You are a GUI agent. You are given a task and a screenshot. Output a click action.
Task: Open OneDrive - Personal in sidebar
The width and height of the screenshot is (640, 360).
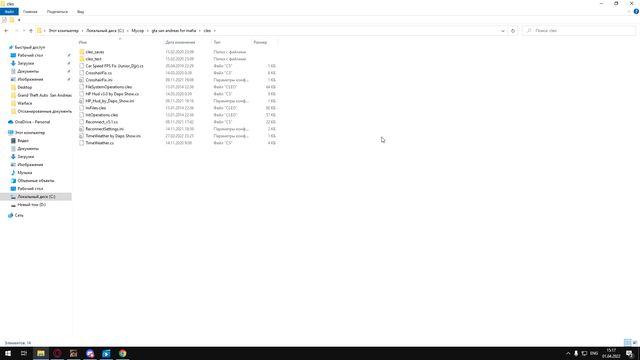coord(32,122)
